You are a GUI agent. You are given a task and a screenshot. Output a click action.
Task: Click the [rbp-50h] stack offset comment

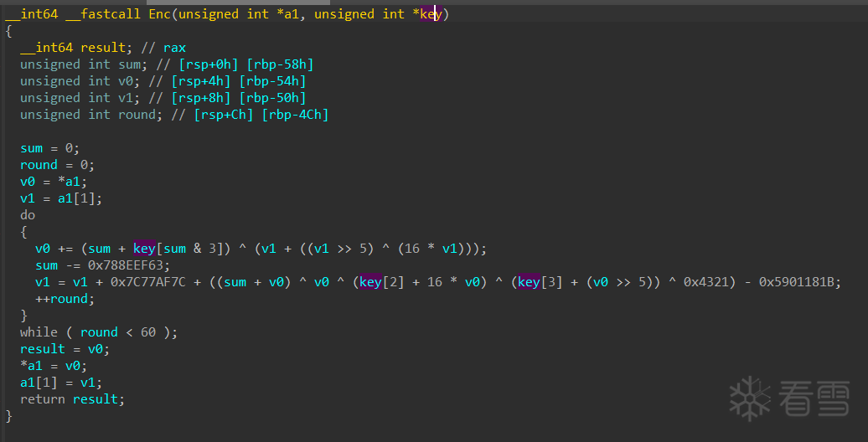(273, 98)
